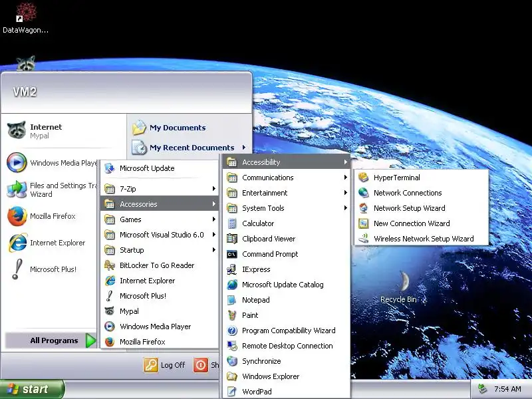Expand the Startup folder
The width and height of the screenshot is (532, 399).
[x=160, y=250]
